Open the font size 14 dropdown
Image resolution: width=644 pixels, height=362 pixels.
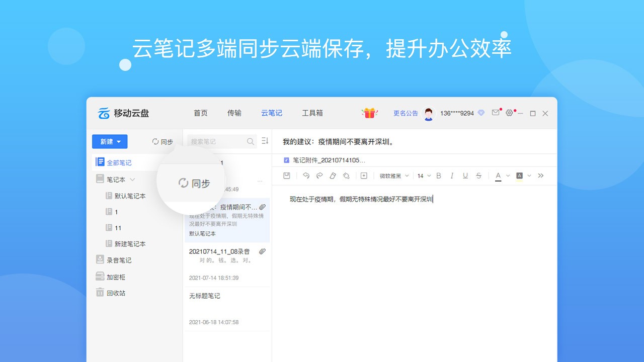coord(424,175)
